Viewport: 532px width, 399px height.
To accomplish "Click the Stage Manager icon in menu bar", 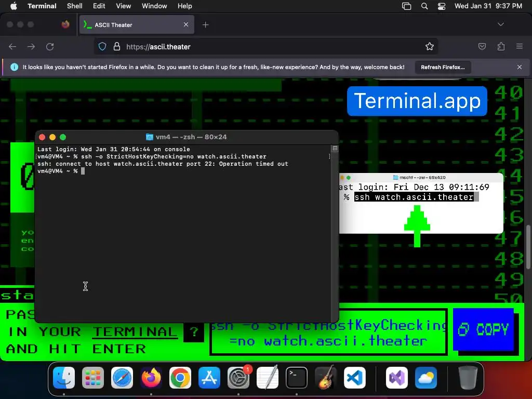I will coord(406,6).
